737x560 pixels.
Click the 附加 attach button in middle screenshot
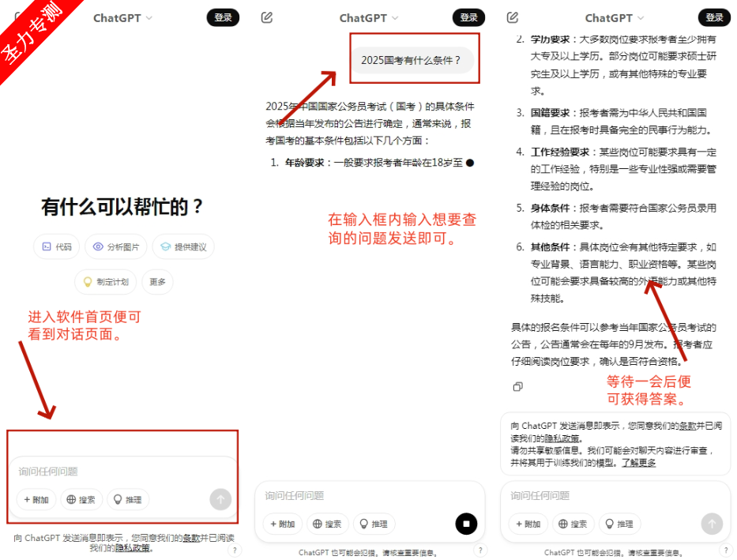point(283,524)
